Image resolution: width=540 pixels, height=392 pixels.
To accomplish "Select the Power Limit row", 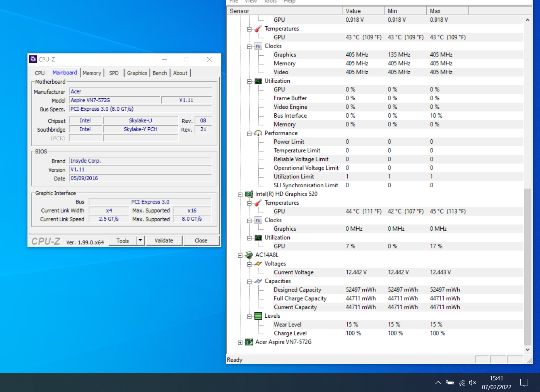I will click(x=375, y=142).
